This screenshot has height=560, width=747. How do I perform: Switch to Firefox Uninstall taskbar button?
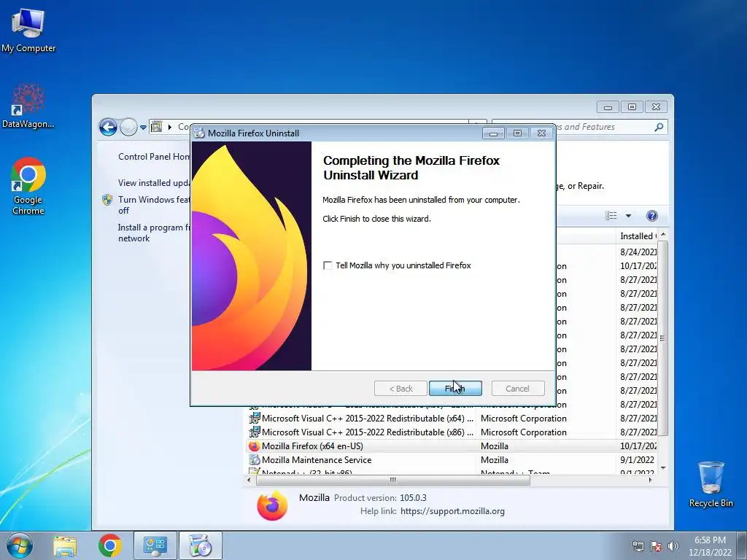click(x=201, y=545)
